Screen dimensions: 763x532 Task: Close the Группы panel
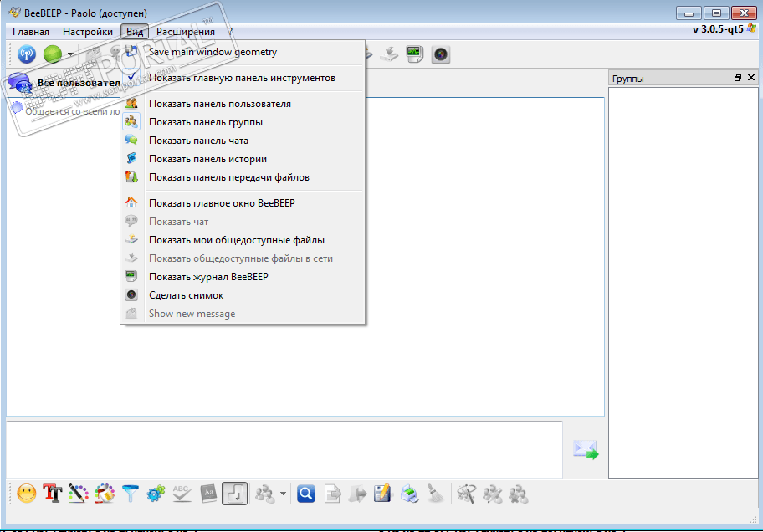(750, 78)
